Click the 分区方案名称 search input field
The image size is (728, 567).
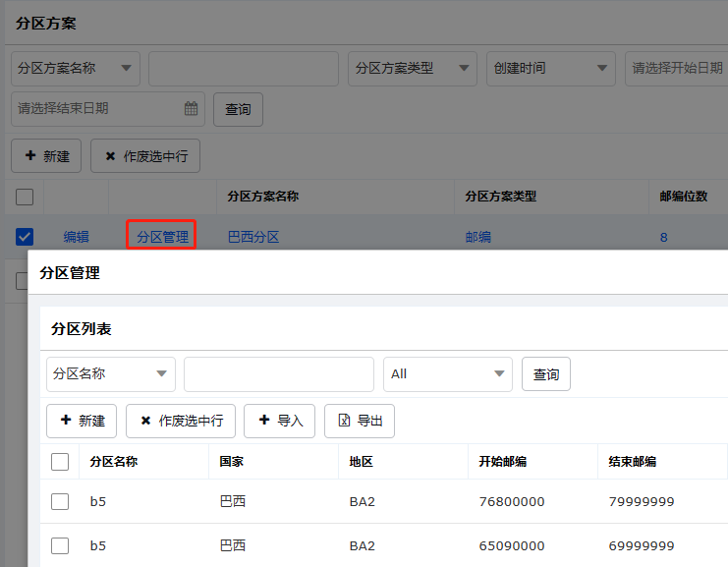coord(244,68)
